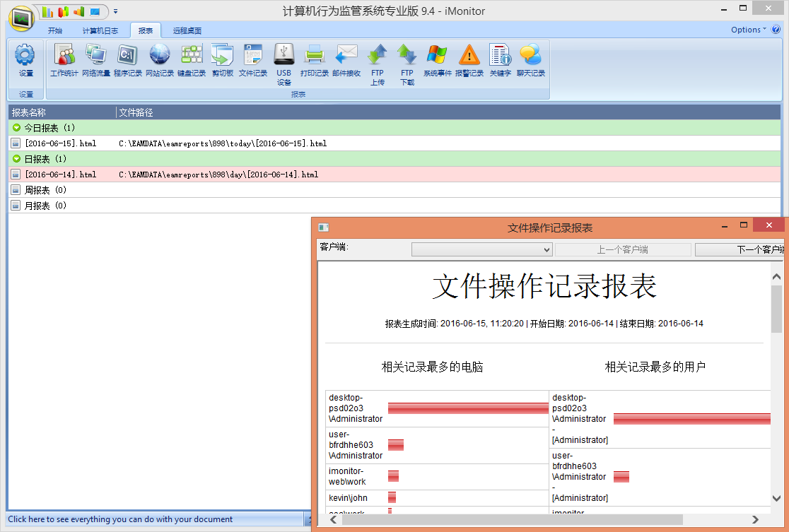This screenshot has width=789, height=532.
Task: Click the 文件路径 column header
Action: click(x=136, y=112)
